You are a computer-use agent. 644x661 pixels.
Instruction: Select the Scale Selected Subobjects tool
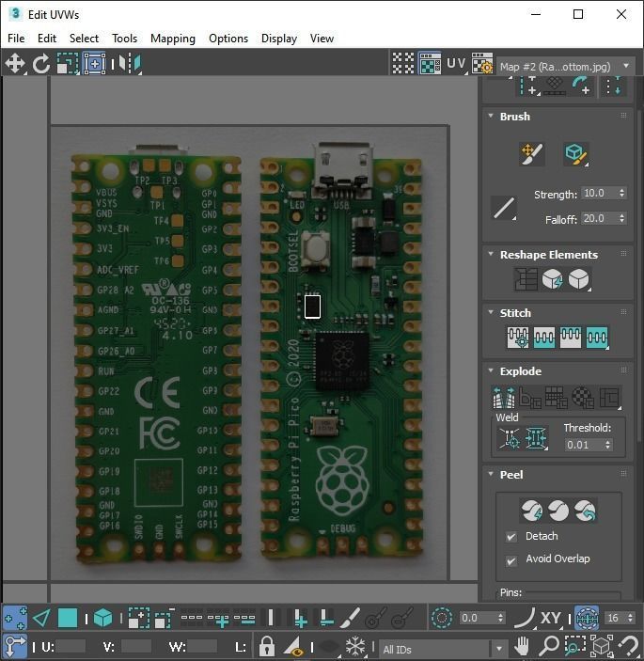coord(68,64)
